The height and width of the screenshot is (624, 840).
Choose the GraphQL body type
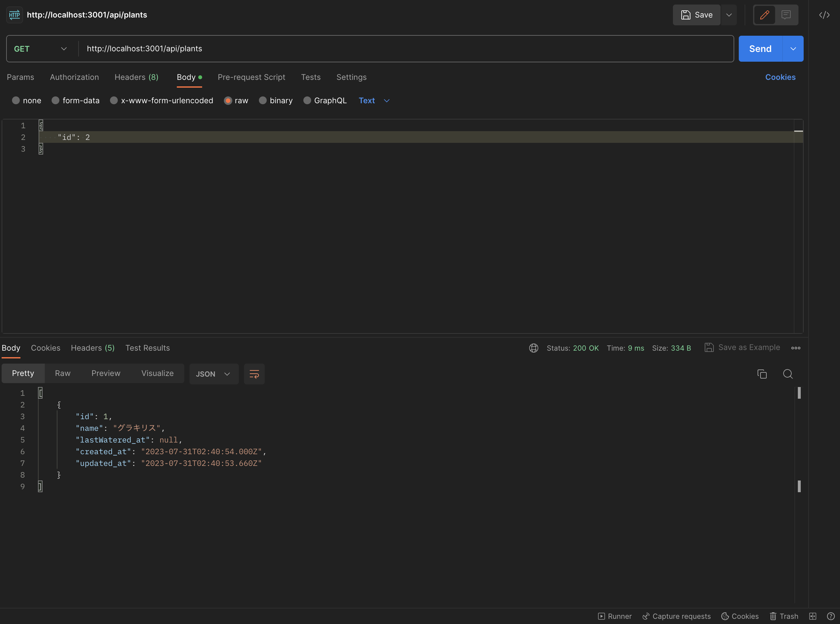tap(307, 100)
